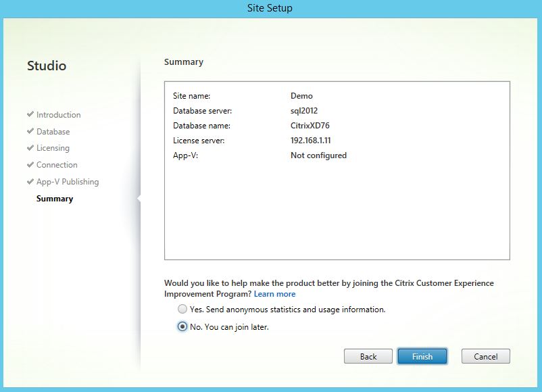Open the Learn more link
The image size is (542, 392).
point(274,294)
